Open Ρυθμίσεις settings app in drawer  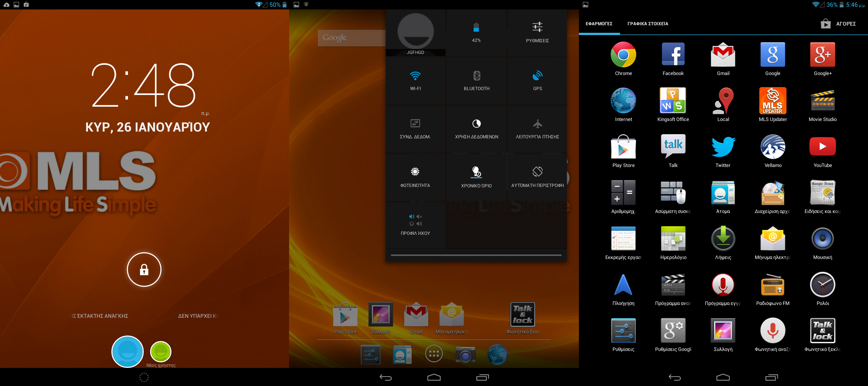[x=623, y=331]
